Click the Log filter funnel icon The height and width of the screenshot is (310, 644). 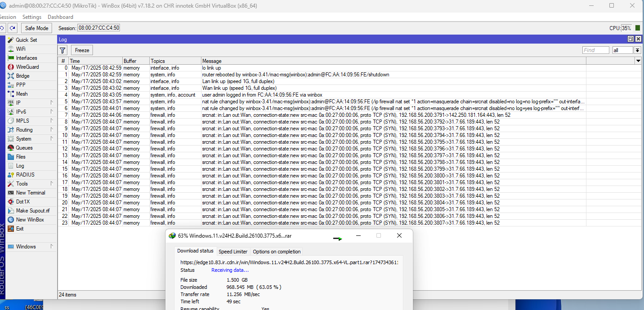63,50
